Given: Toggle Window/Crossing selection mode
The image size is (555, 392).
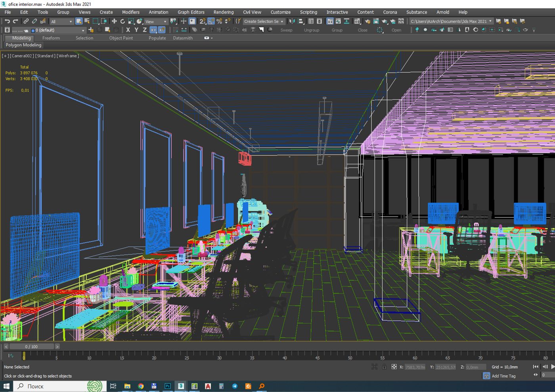Looking at the screenshot, I should pyautogui.click(x=104, y=21).
